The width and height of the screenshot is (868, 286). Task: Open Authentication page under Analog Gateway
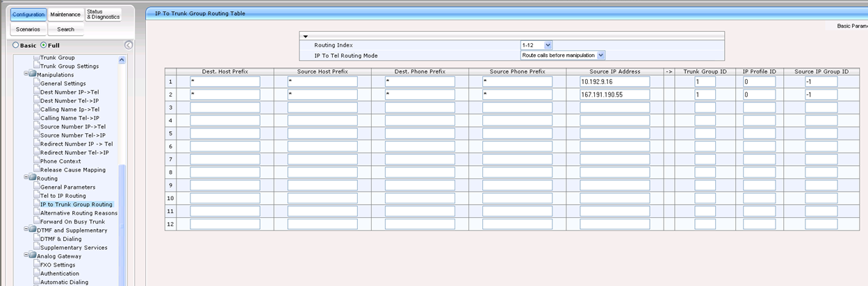point(60,274)
